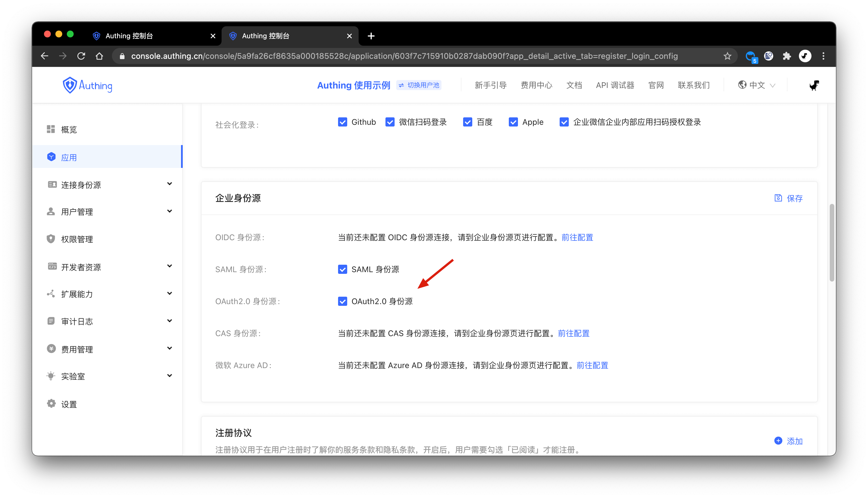Click 前往配置 link for OIDC 身份源

click(577, 237)
